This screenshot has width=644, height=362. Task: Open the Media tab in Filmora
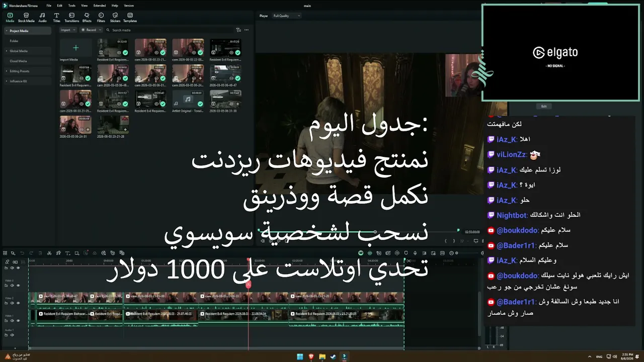[x=10, y=18]
